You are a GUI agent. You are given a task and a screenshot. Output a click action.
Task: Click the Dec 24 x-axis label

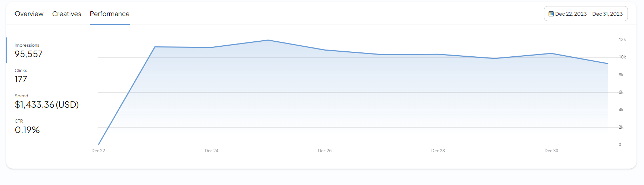click(x=211, y=151)
